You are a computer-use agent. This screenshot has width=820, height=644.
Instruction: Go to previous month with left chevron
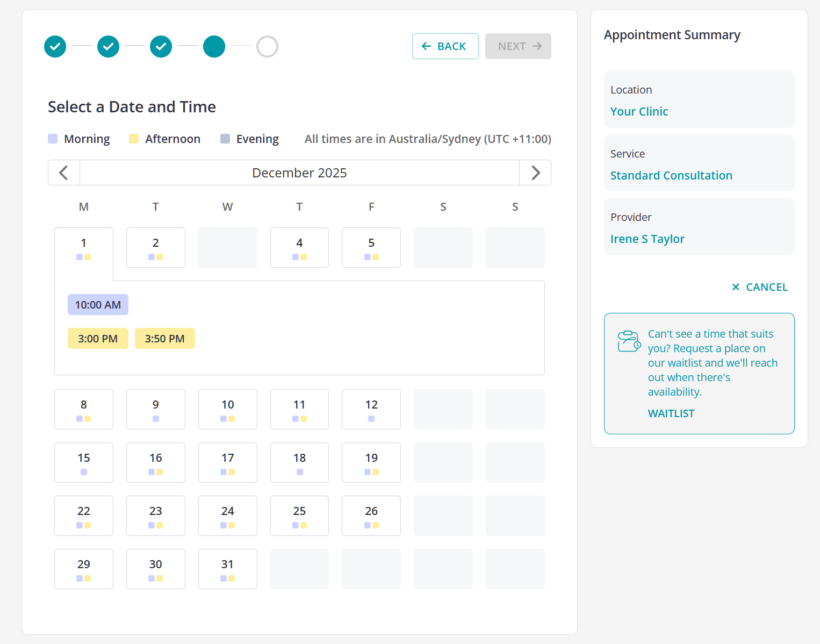(64, 173)
